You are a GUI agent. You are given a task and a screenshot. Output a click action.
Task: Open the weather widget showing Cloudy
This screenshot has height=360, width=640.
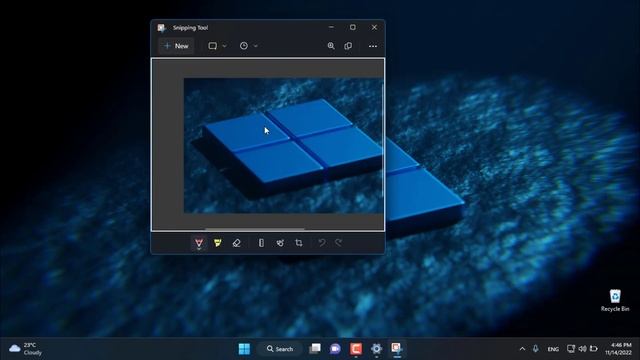25,349
